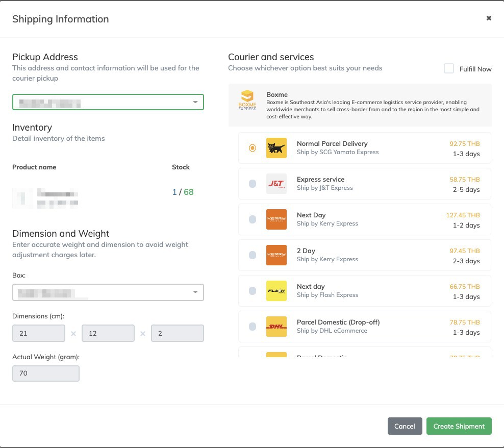Click the Kerry Express Next Day logo
Image resolution: width=504 pixels, height=448 pixels.
276,219
